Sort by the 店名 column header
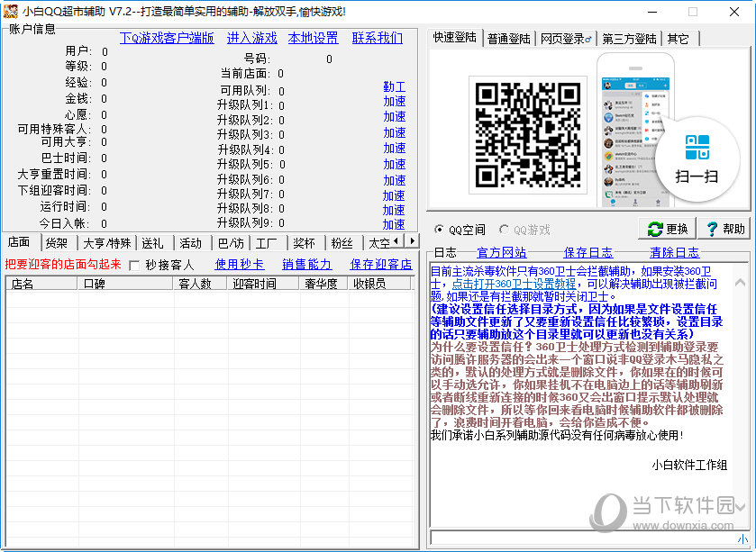Image resolution: width=756 pixels, height=552 pixels. tap(41, 284)
